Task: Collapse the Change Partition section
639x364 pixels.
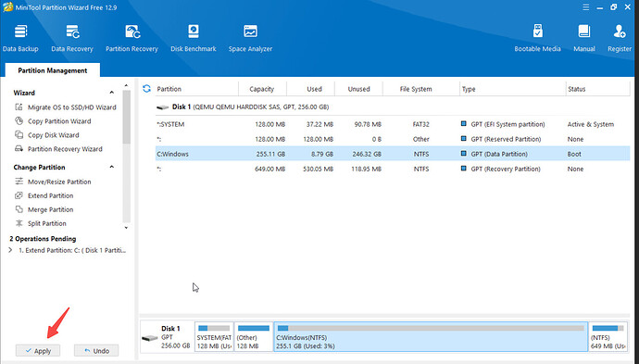Action: click(x=112, y=167)
